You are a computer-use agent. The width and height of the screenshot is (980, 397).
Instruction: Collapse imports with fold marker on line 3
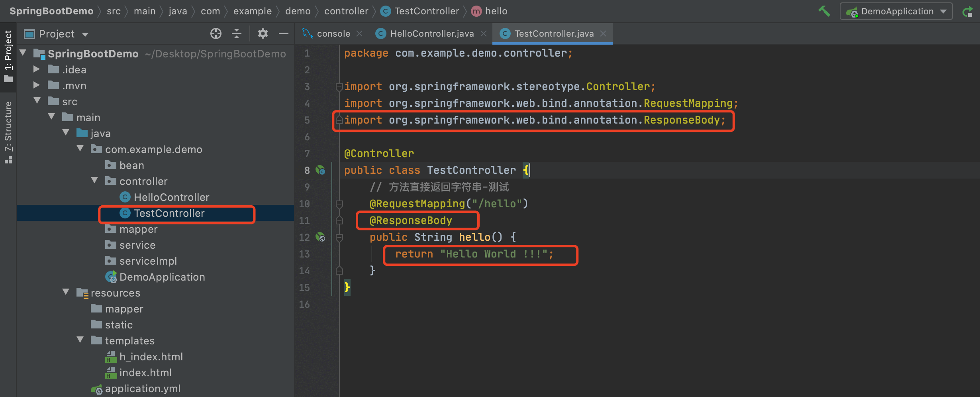(x=339, y=86)
